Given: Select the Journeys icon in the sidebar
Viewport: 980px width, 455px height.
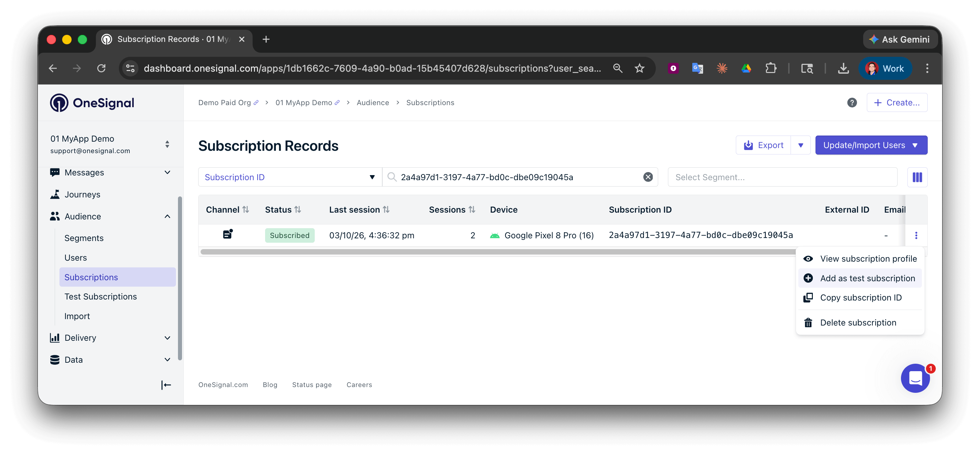Looking at the screenshot, I should click(x=55, y=194).
